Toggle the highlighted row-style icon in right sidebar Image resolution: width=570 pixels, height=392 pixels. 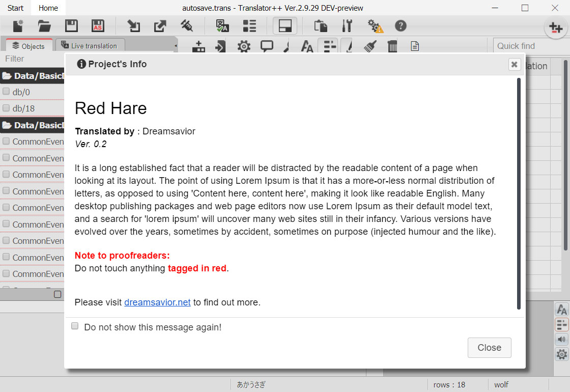click(562, 324)
